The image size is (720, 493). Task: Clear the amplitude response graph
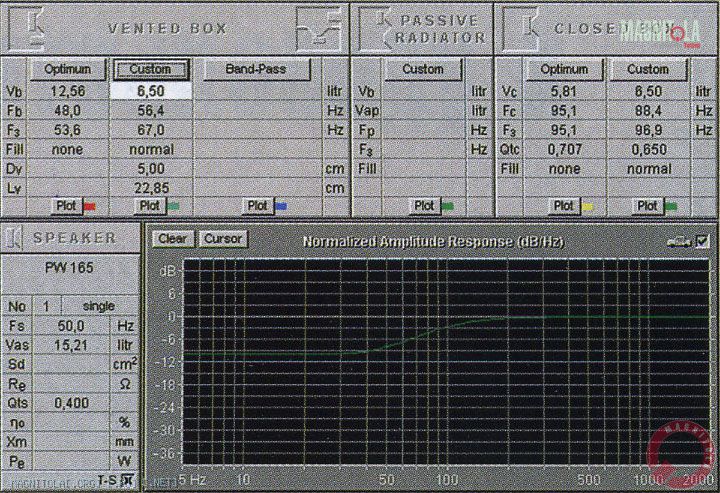click(173, 239)
